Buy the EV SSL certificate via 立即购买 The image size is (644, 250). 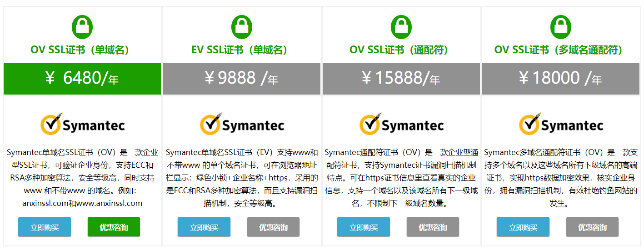coord(204,227)
